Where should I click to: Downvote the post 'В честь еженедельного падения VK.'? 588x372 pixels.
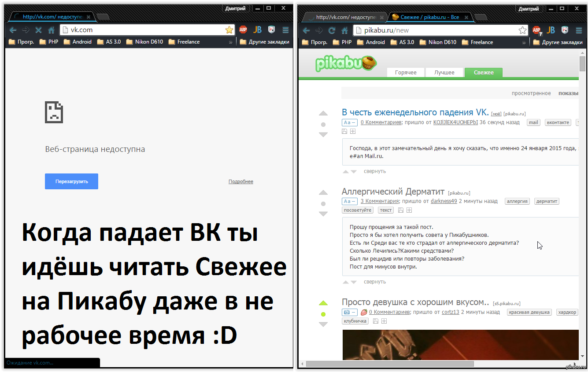tap(323, 135)
